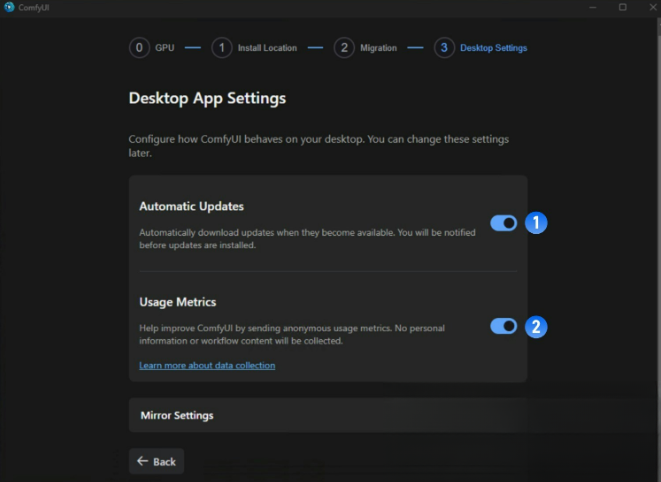Select the Install Location step
661x482 pixels.
click(x=254, y=48)
